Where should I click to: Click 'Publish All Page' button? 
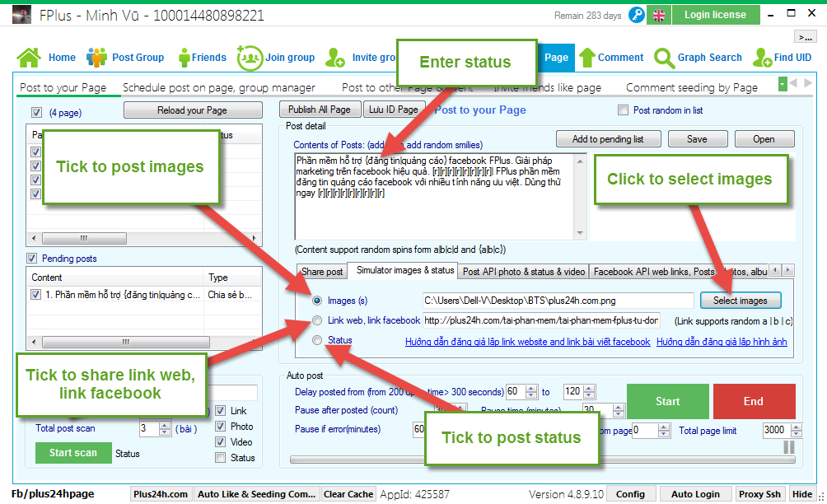coord(320,110)
